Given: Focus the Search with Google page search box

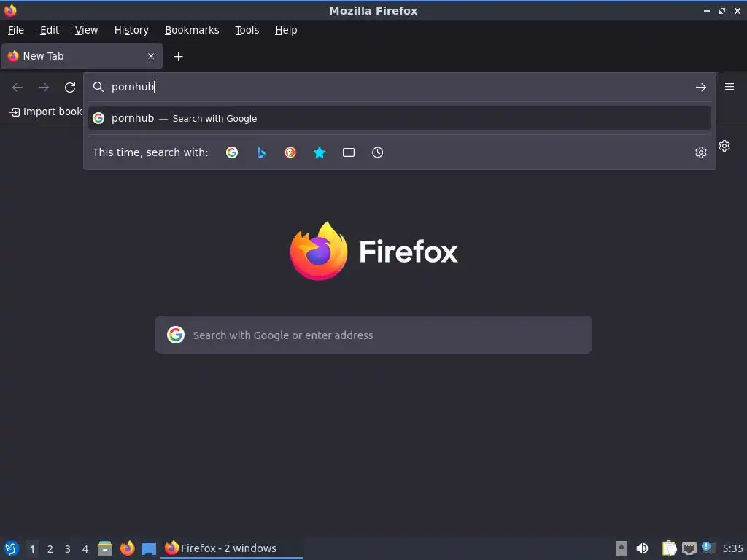Looking at the screenshot, I should point(373,335).
